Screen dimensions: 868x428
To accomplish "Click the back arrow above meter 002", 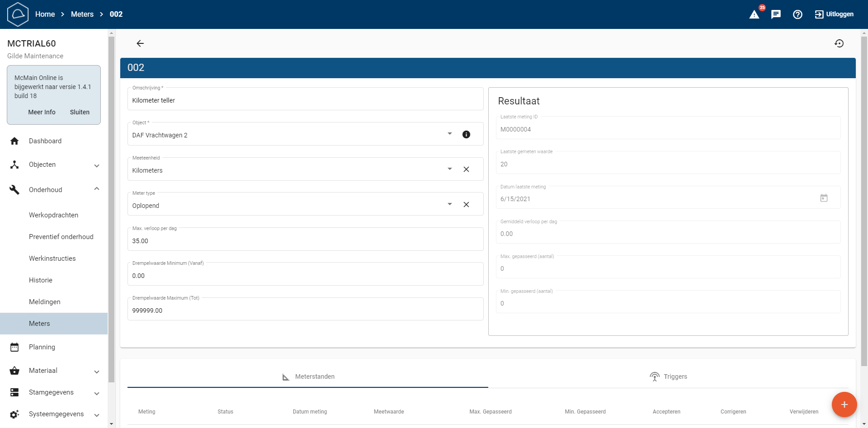I will [140, 43].
